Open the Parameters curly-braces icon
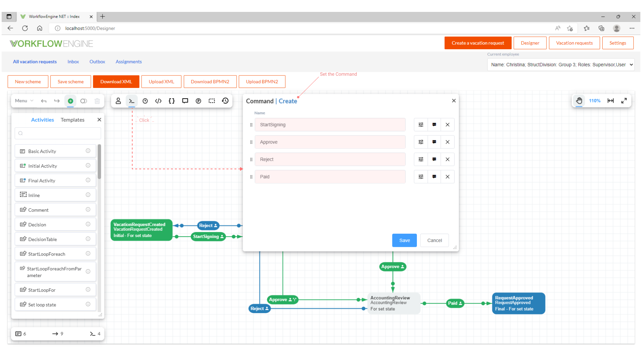 pyautogui.click(x=172, y=101)
